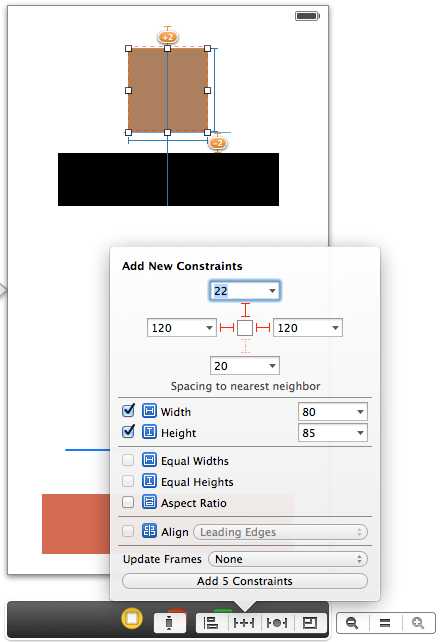Enable the Align checkbox
Image resolution: width=440 pixels, height=642 pixels.
pos(128,531)
